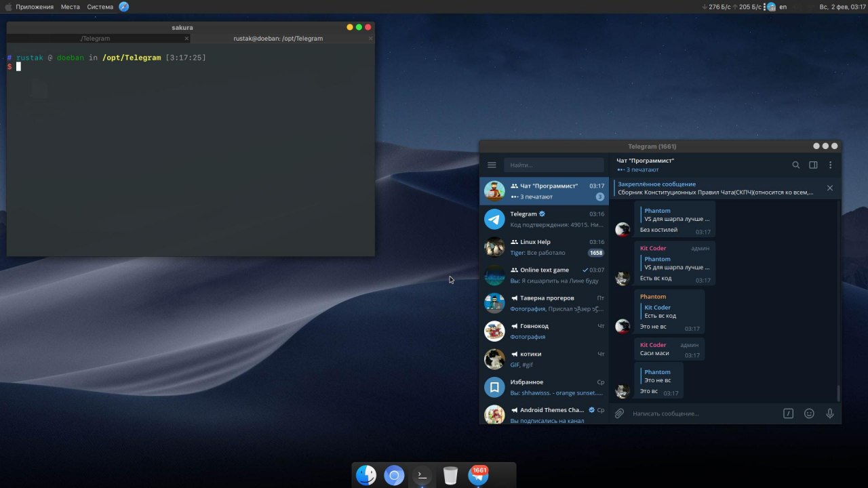Image resolution: width=868 pixels, height=488 pixels.
Task: Click the avatar next to 'Это вс' message
Action: coord(623,390)
